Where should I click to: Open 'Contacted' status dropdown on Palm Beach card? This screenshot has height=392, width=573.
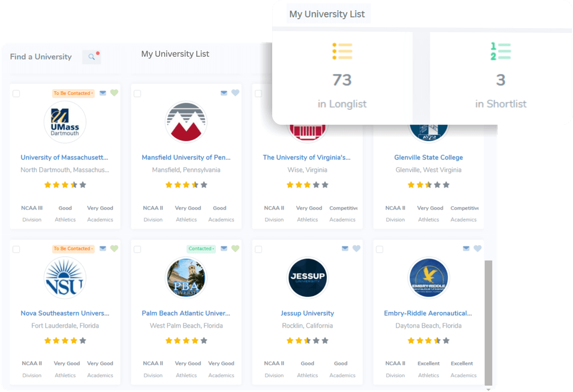(x=201, y=248)
